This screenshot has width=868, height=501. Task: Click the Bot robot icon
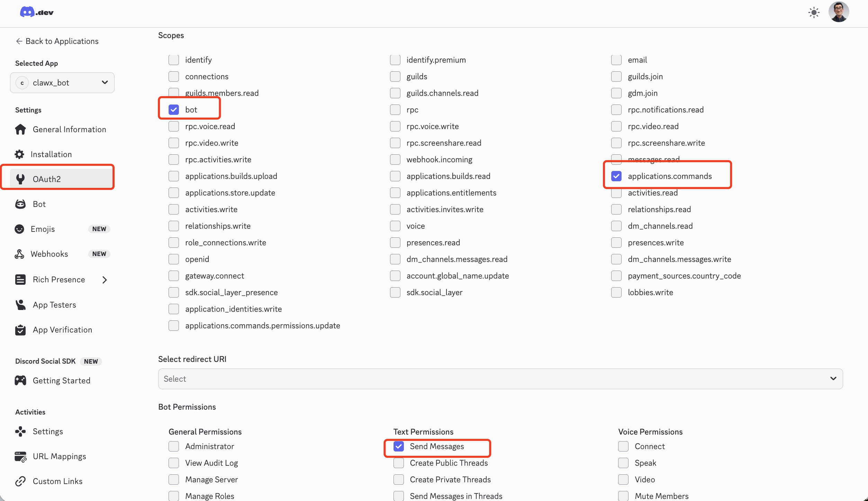20,204
